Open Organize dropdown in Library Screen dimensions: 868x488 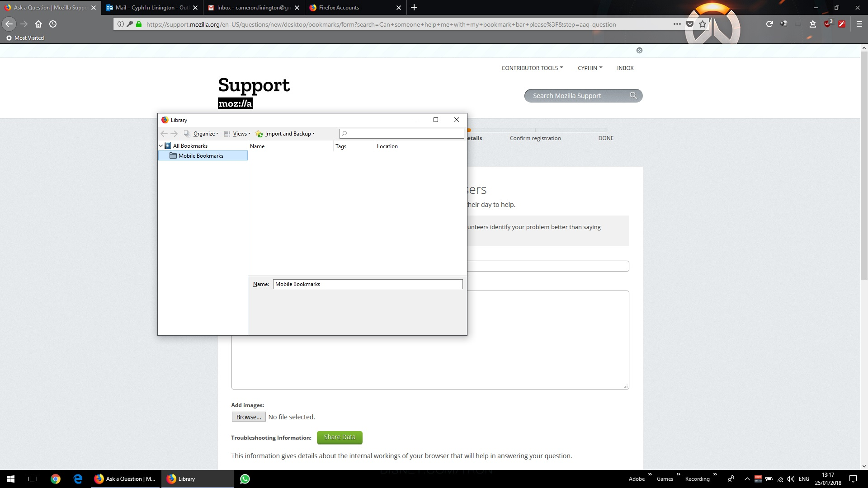[x=205, y=134]
